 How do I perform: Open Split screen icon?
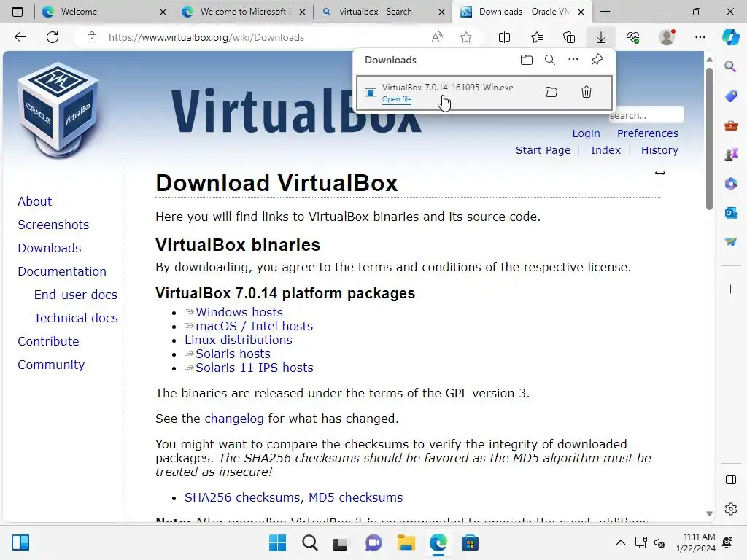pos(504,37)
